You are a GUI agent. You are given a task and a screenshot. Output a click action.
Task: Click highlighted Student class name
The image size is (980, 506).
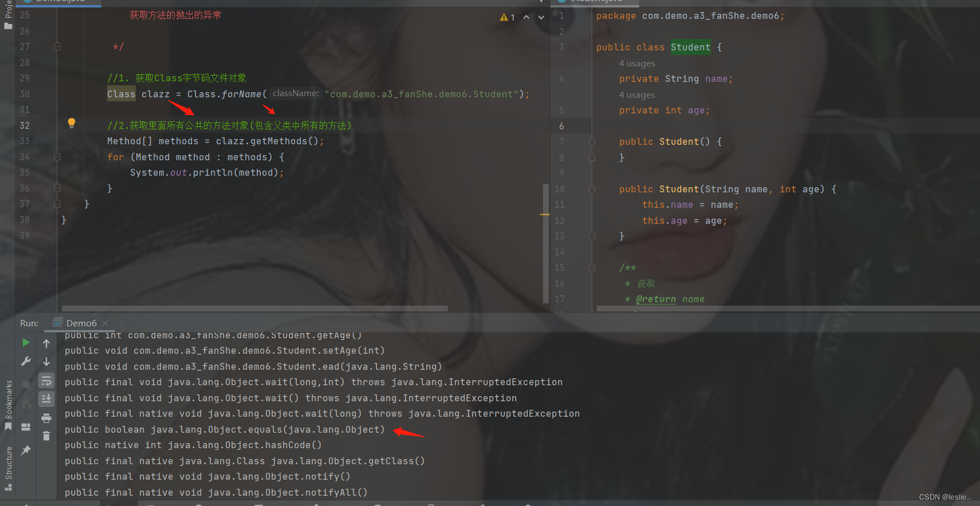click(690, 47)
